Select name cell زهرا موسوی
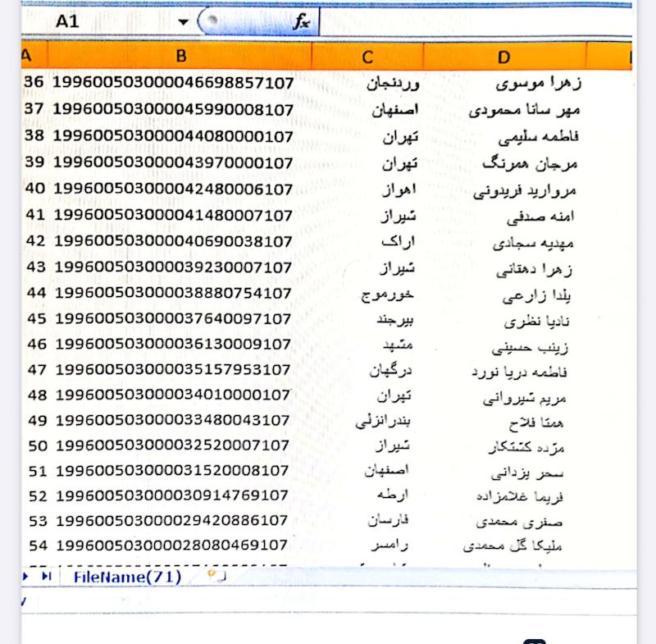 click(x=539, y=84)
